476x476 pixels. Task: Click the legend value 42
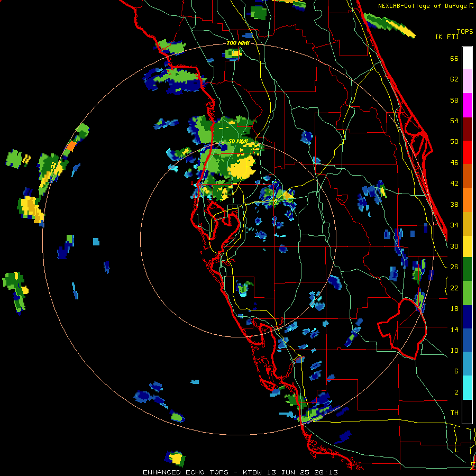[x=454, y=184]
